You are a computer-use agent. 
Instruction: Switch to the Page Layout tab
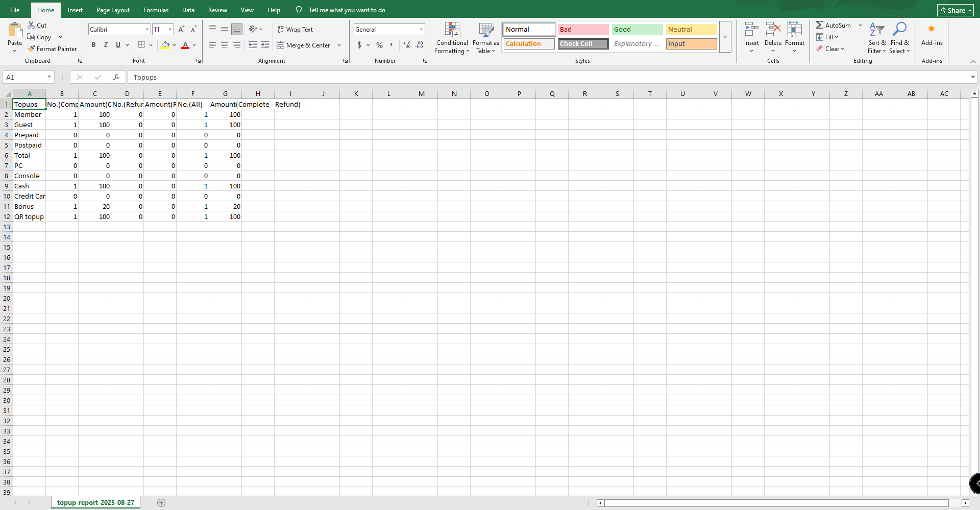113,10
